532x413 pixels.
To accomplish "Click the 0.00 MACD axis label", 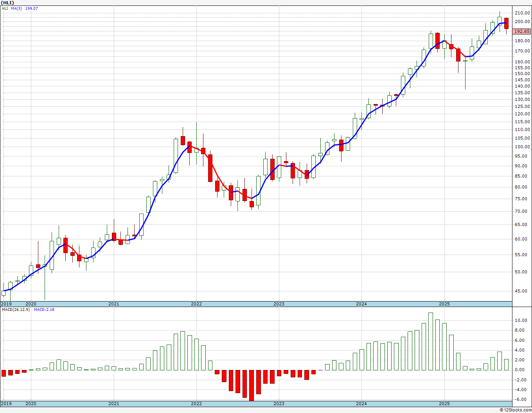I will 523,370.
